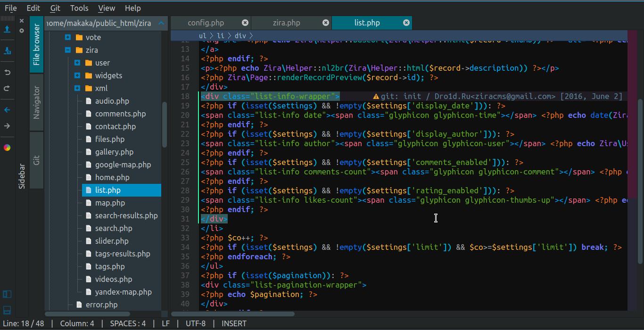Viewport: 644px width, 330px height.
Task: Collapse the zira folder in tree
Action: coord(67,50)
